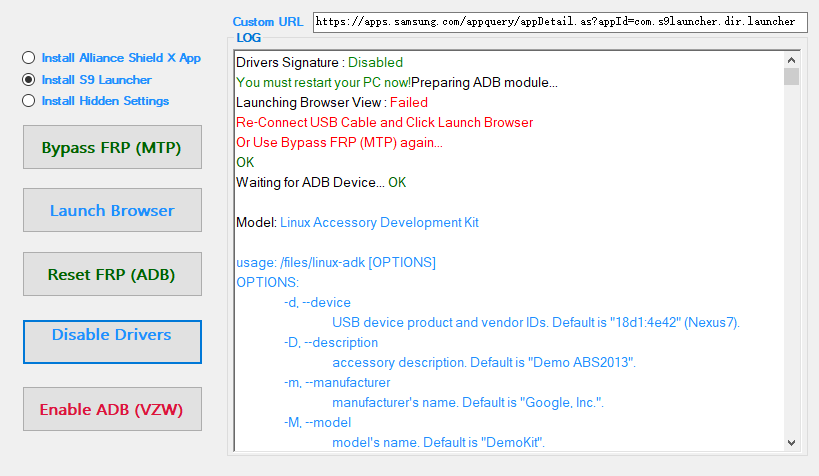Click the Disable Drivers button
Viewport: 819px width, 476px height.
(x=112, y=342)
